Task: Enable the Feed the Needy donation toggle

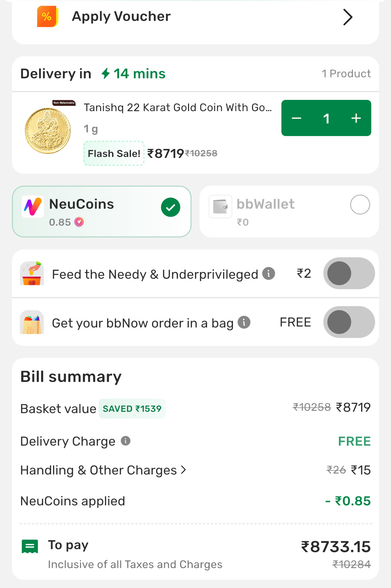Action: [x=349, y=273]
